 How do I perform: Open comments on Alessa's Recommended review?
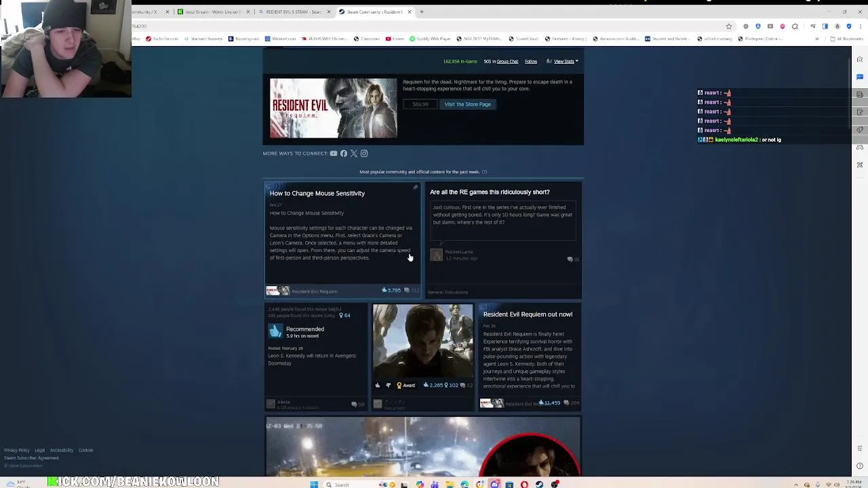(357, 404)
